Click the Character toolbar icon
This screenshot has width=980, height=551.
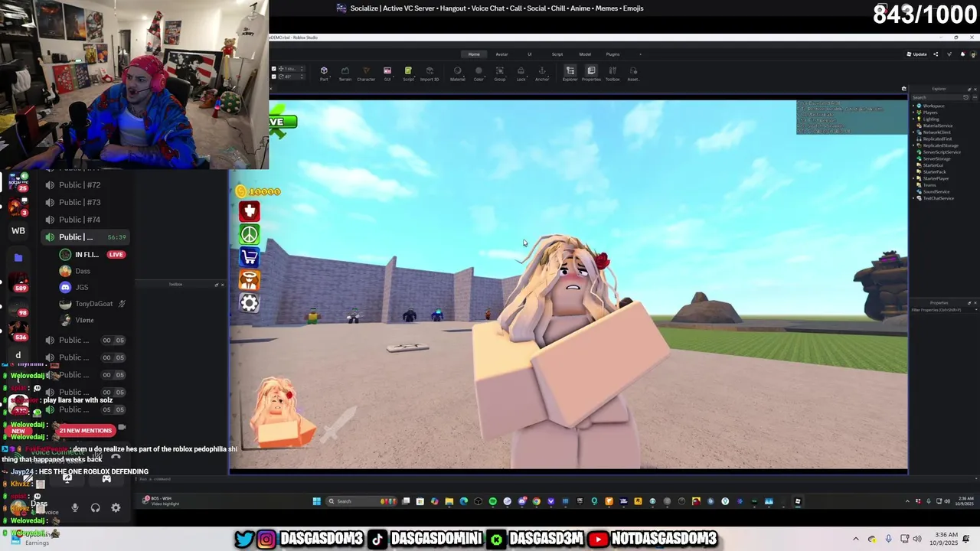point(366,73)
